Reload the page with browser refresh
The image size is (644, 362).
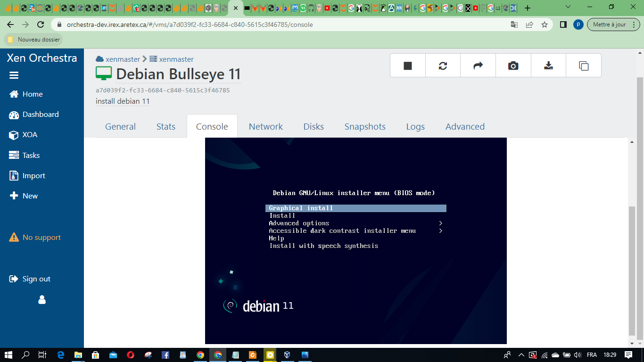click(x=41, y=25)
